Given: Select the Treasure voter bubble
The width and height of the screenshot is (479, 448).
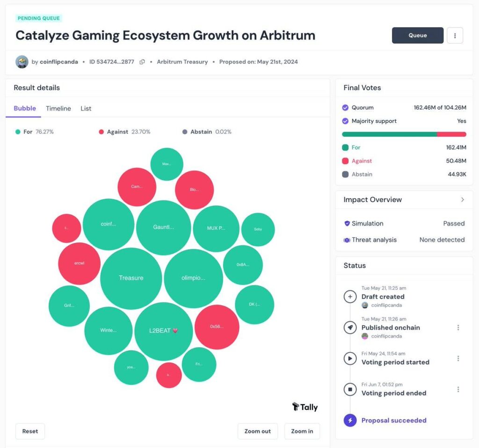Looking at the screenshot, I should [131, 278].
